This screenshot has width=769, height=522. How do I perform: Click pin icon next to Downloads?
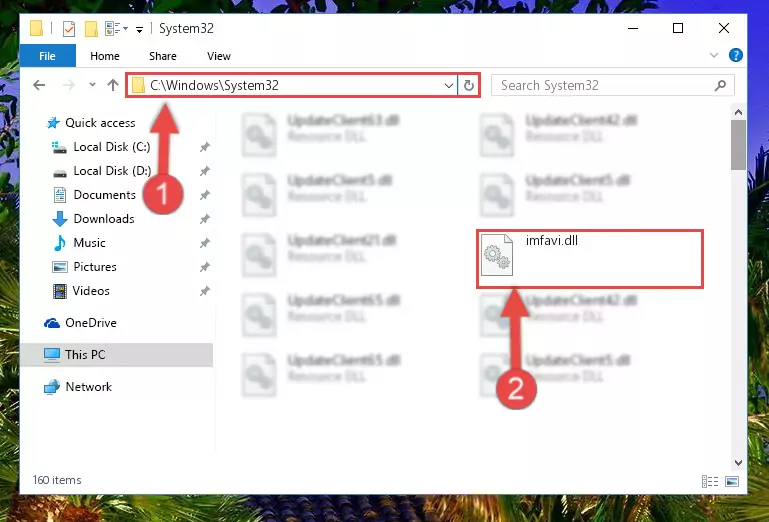205,219
